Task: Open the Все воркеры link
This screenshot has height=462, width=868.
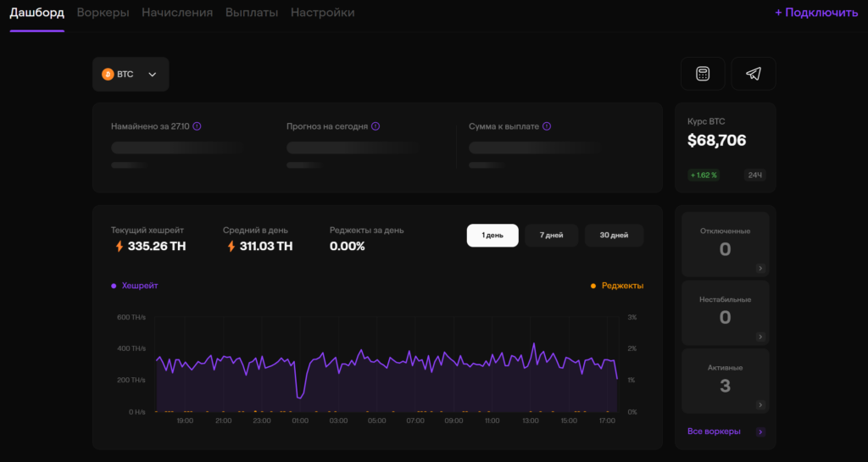Action: [x=714, y=431]
